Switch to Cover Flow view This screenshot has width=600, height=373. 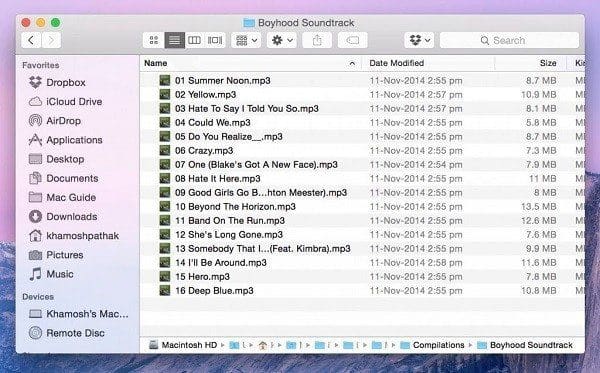[x=215, y=40]
